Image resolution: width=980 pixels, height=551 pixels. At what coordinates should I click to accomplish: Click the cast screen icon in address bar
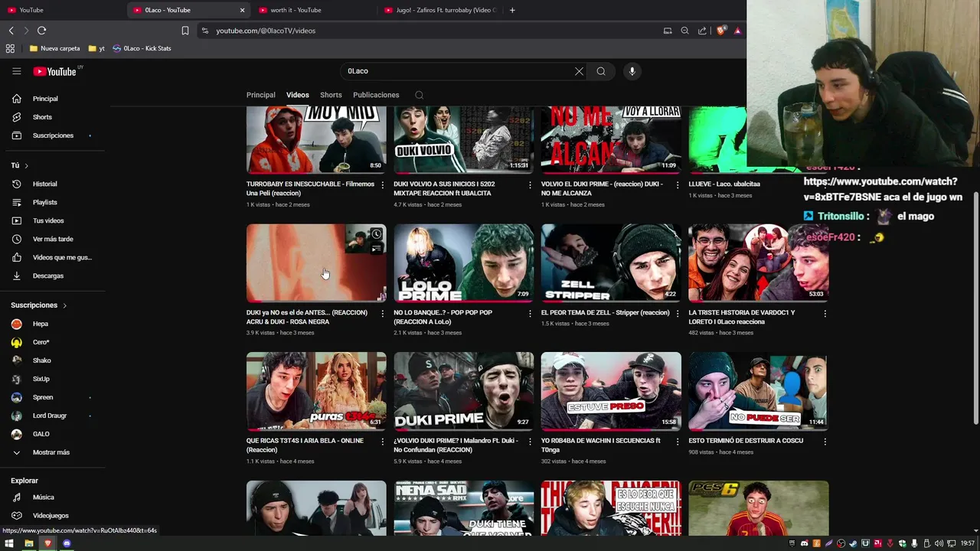point(668,31)
